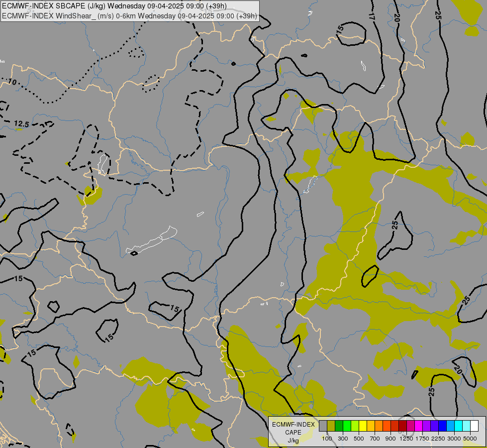The image size is (487, 448).
Task: Pick the dark red CAPE legend swatch
Action: click(403, 426)
